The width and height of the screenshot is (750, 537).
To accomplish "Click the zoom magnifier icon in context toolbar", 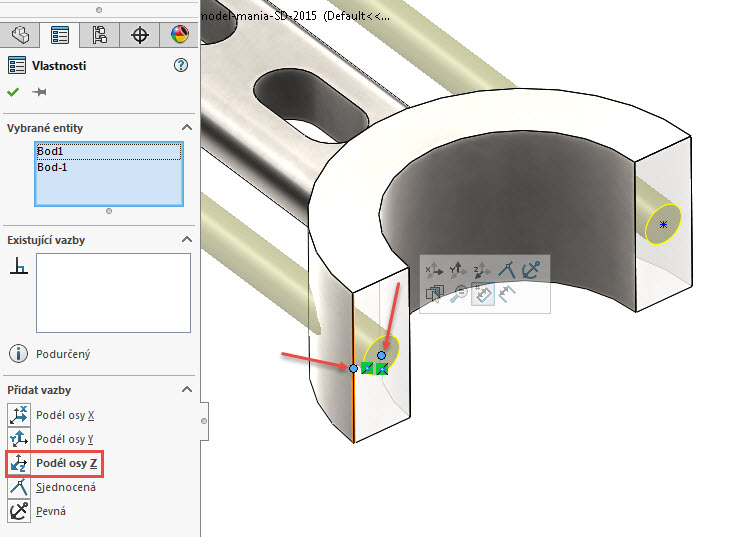I will coord(459,294).
